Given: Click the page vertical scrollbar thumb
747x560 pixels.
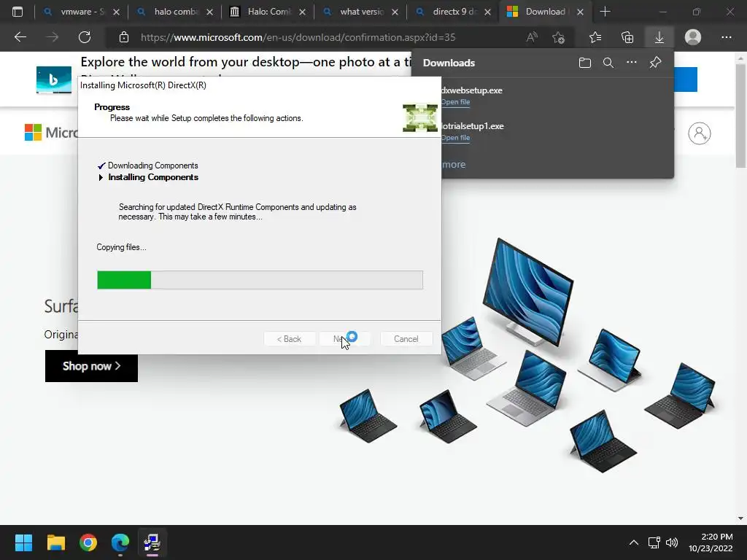Looking at the screenshot, I should 740,115.
